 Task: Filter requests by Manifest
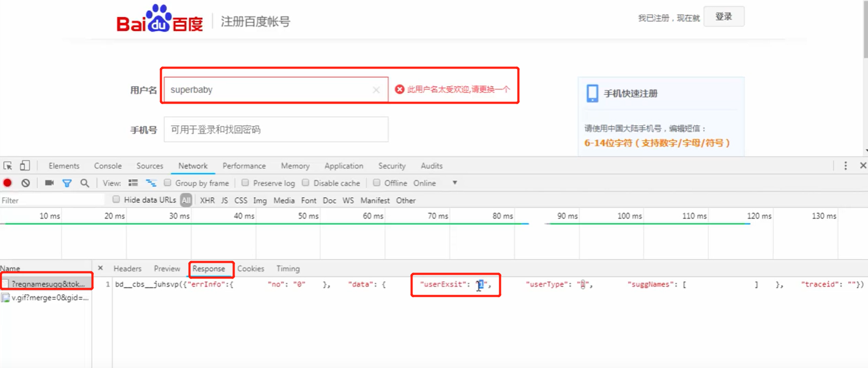tap(375, 200)
